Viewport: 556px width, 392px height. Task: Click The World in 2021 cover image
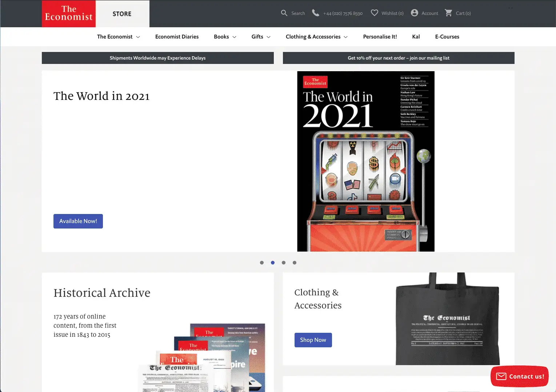[366, 161]
